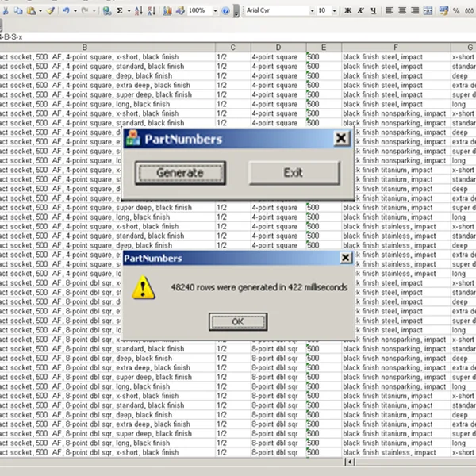
Task: Click the horizontal scrollbar left arrow
Action: coord(350,462)
